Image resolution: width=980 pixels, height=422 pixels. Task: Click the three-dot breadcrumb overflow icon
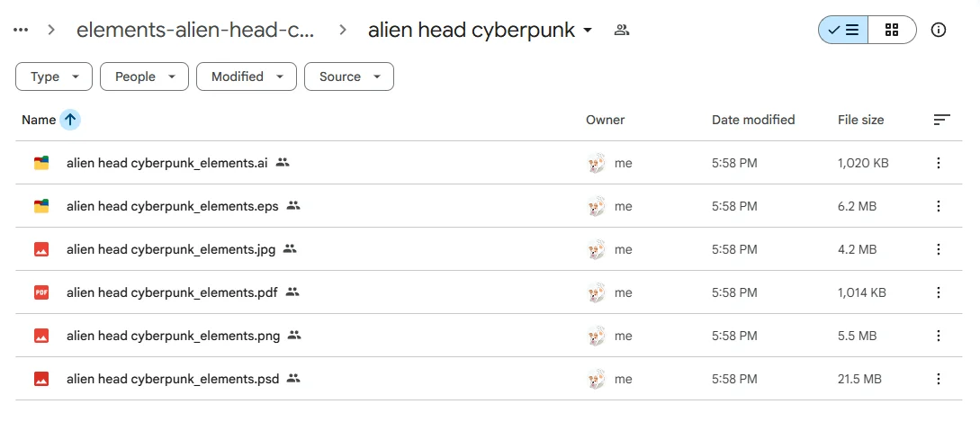tap(22, 30)
